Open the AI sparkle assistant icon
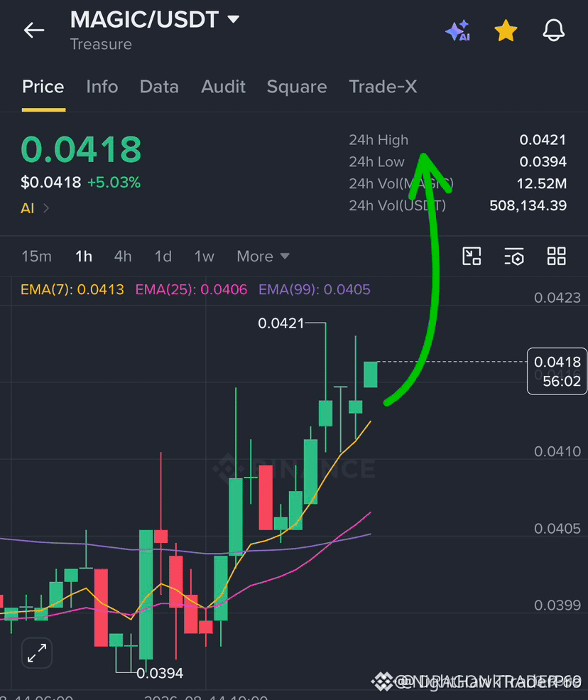Image resolution: width=588 pixels, height=700 pixels. coord(458,31)
